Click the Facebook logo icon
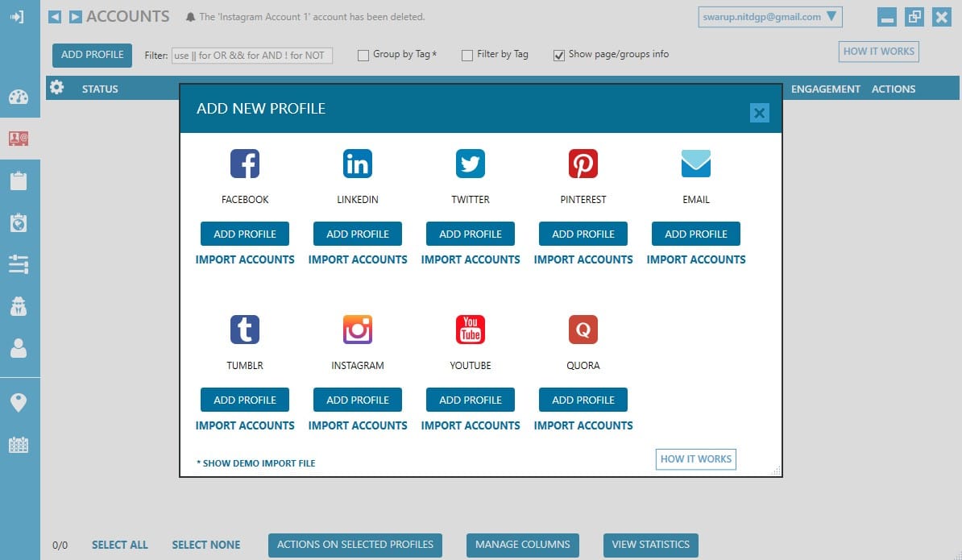The image size is (962, 560). [x=245, y=164]
